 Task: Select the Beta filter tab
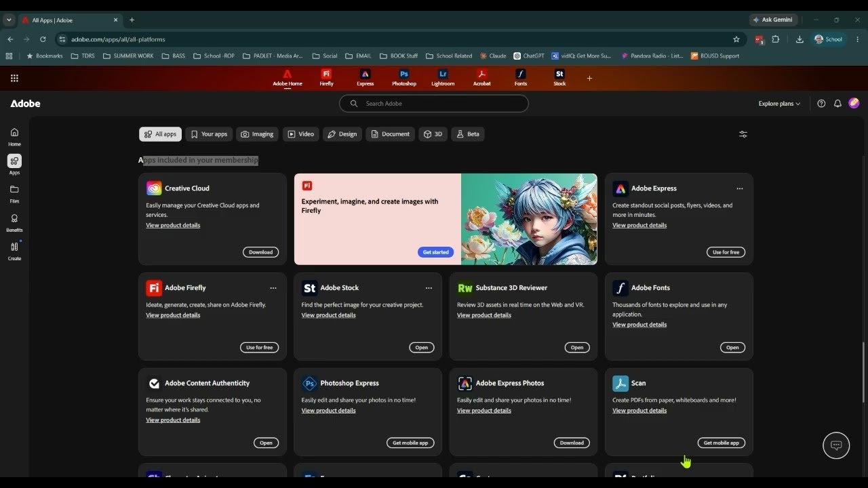tap(468, 134)
